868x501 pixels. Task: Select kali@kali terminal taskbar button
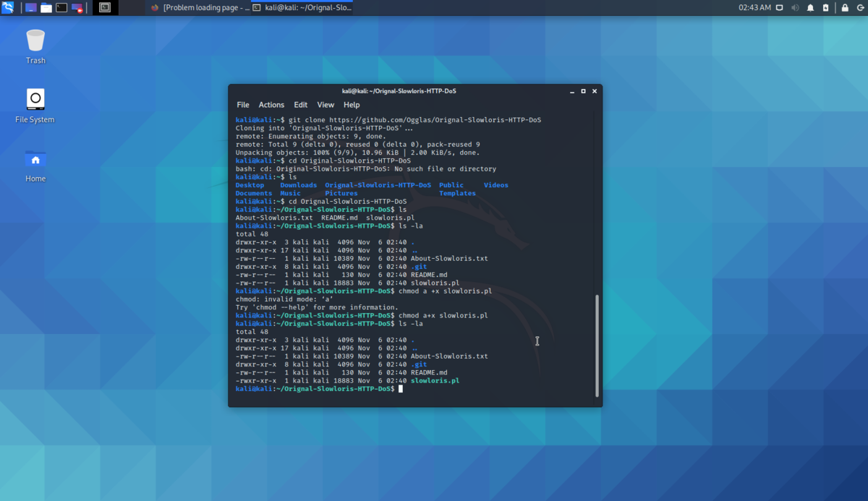(303, 7)
